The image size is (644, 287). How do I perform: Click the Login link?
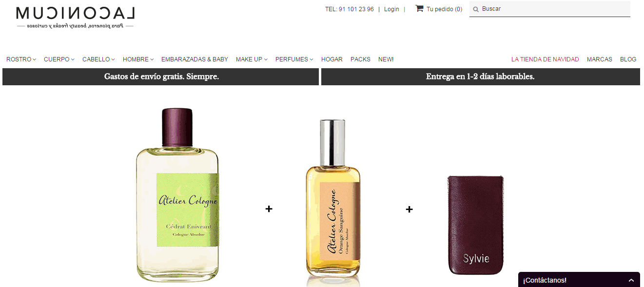coord(391,9)
